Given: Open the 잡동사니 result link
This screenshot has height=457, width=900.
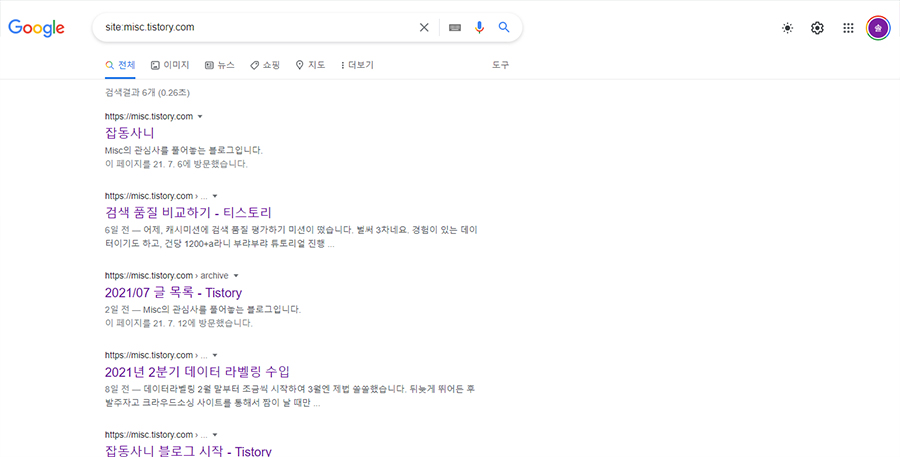Looking at the screenshot, I should click(x=130, y=133).
